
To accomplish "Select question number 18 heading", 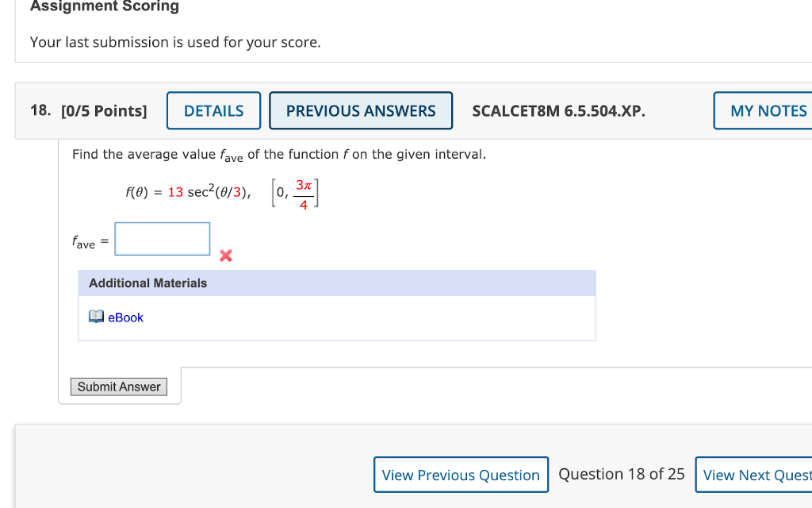I will coord(37,110).
